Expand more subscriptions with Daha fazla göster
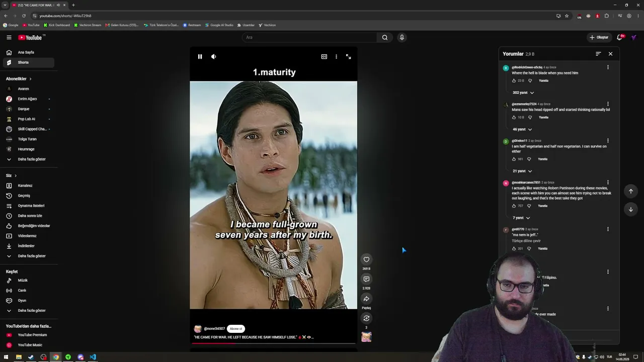Image resolution: width=644 pixels, height=362 pixels. [29, 159]
